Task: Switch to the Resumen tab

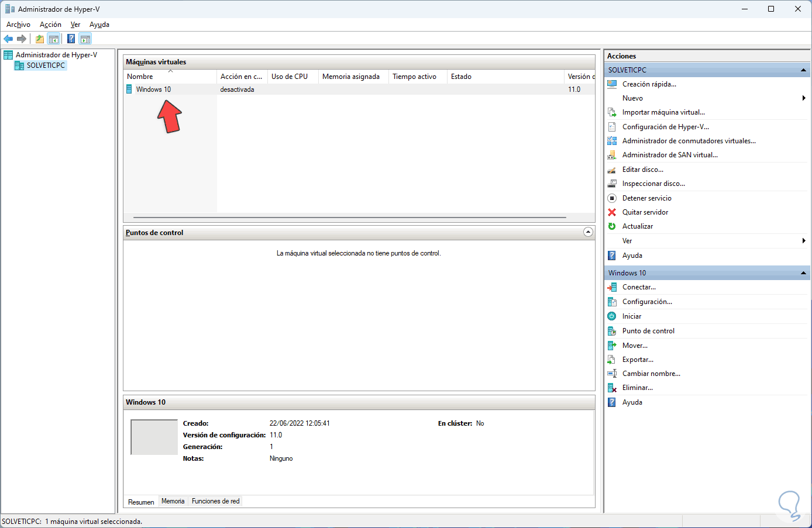Action: point(141,502)
